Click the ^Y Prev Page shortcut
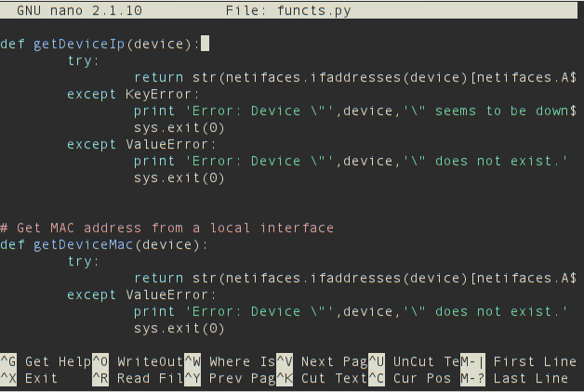The image size is (584, 392). [230, 378]
